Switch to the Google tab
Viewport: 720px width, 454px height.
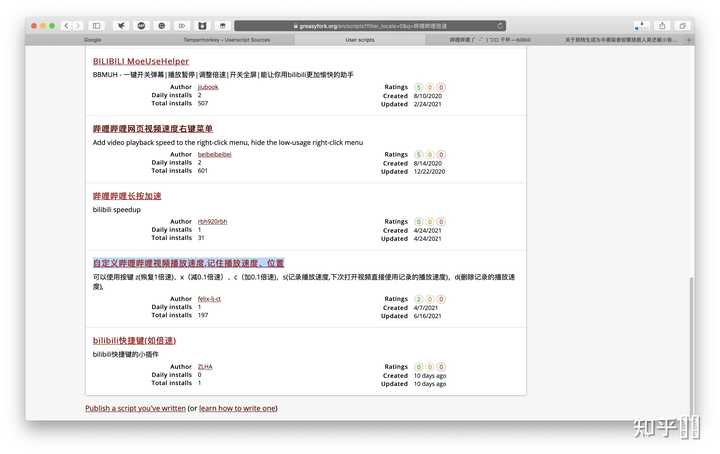coord(92,40)
